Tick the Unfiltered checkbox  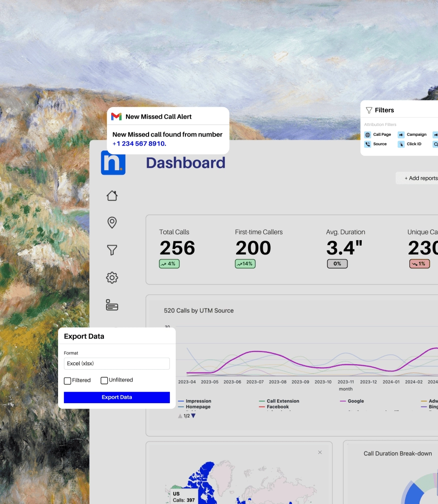(x=104, y=380)
